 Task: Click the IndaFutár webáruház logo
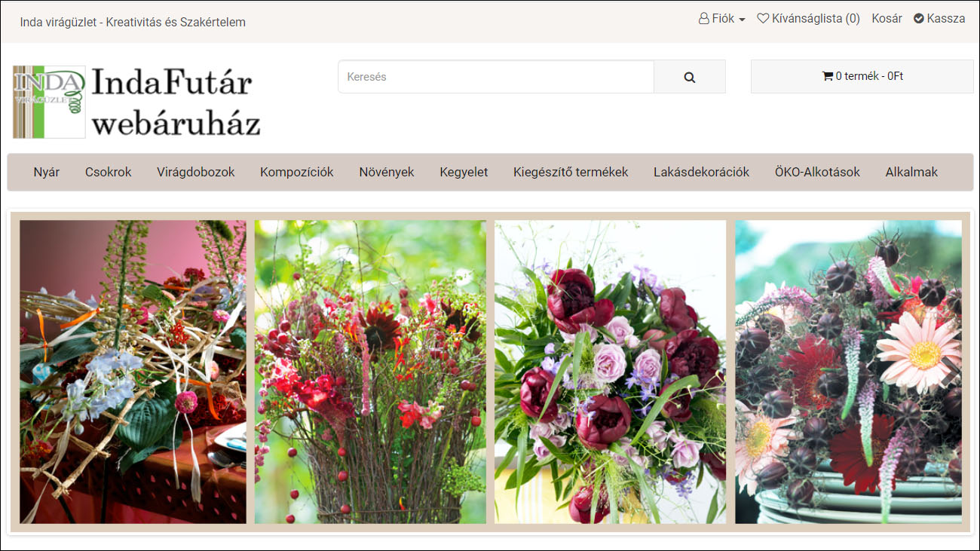(x=136, y=102)
